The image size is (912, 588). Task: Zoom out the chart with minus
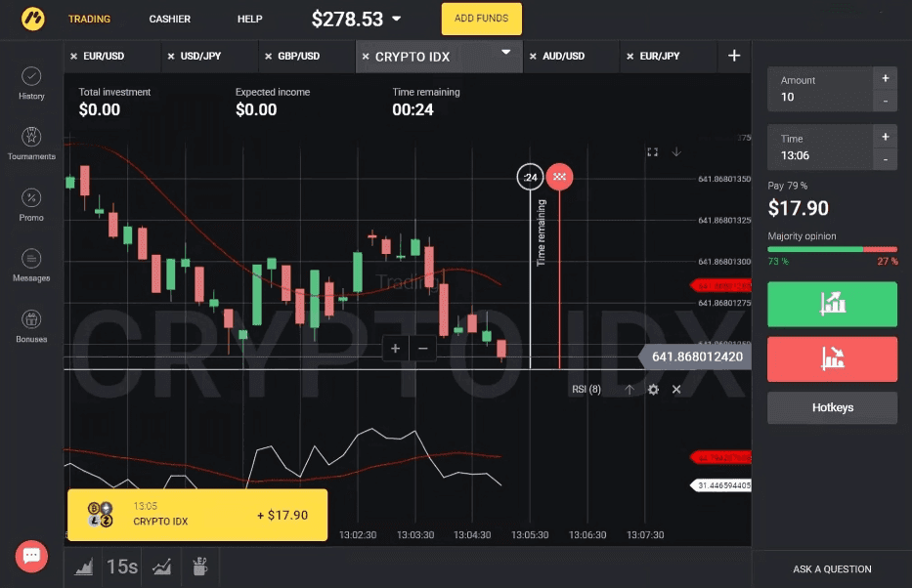pyautogui.click(x=423, y=349)
